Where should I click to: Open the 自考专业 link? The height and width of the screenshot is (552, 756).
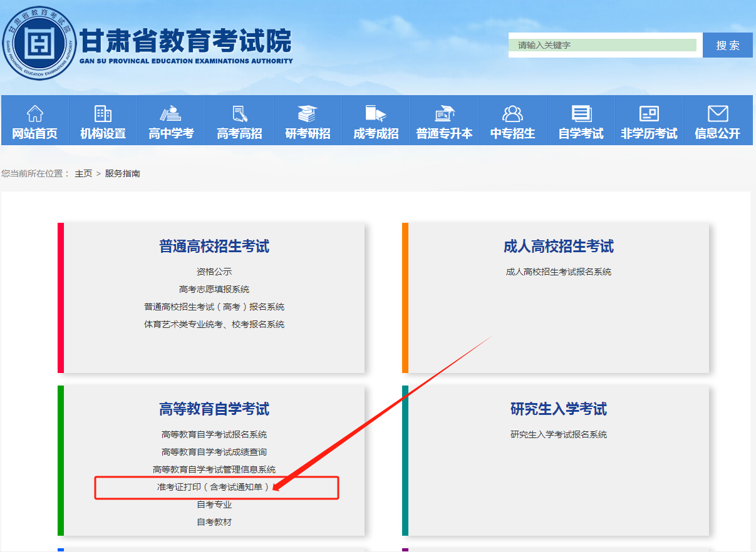(x=214, y=504)
